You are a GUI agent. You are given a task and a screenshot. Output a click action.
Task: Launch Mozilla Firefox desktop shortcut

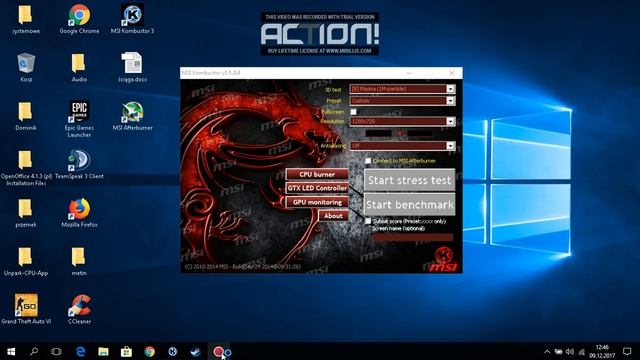click(x=79, y=213)
